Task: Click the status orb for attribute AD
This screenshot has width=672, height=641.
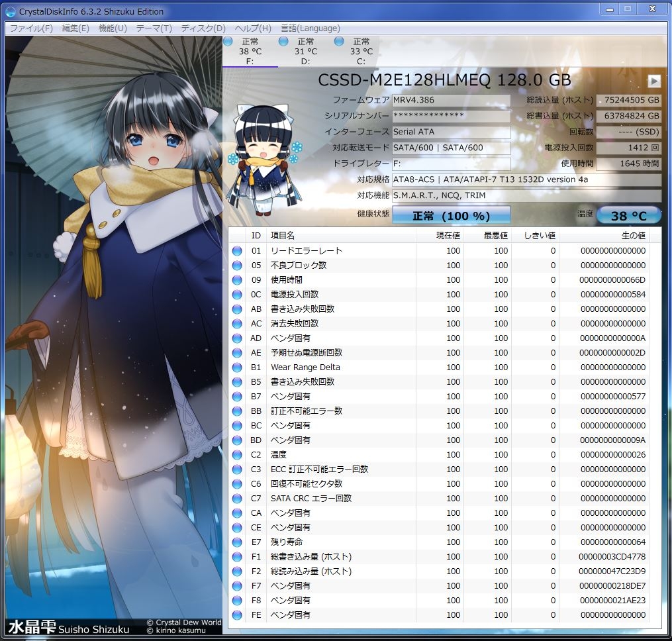Action: click(x=237, y=338)
